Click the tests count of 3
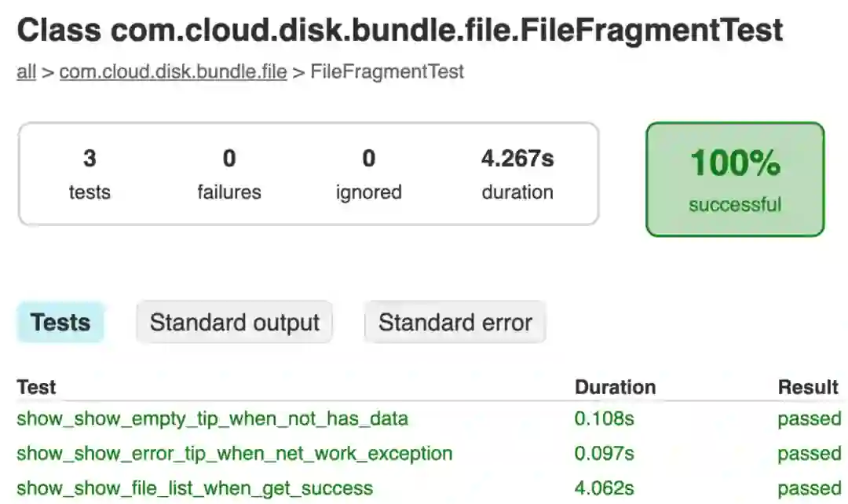Viewport: 848px width, 504px height. [x=90, y=159]
